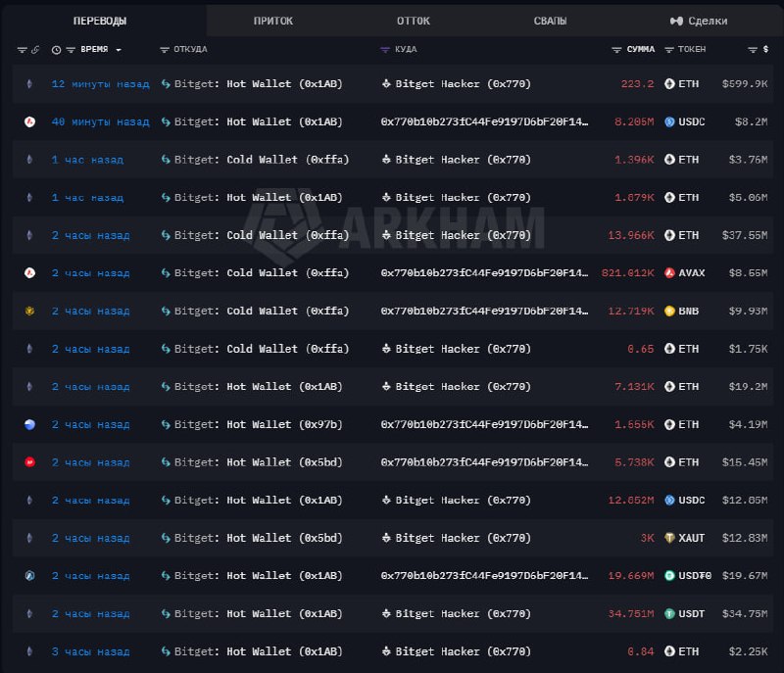Click Ethereum chain icon in 223.2 ETH row
Image resolution: width=784 pixels, height=673 pixels.
pyautogui.click(x=29, y=84)
